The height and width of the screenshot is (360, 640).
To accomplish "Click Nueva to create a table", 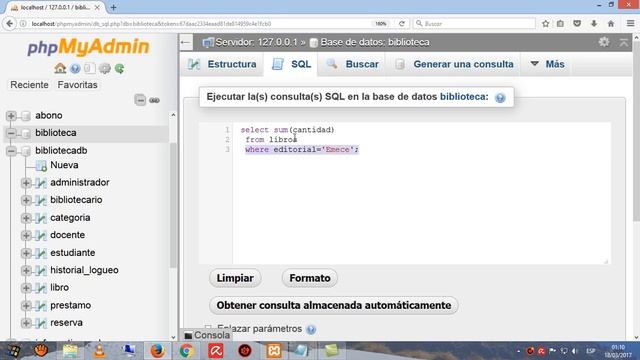I will point(64,165).
